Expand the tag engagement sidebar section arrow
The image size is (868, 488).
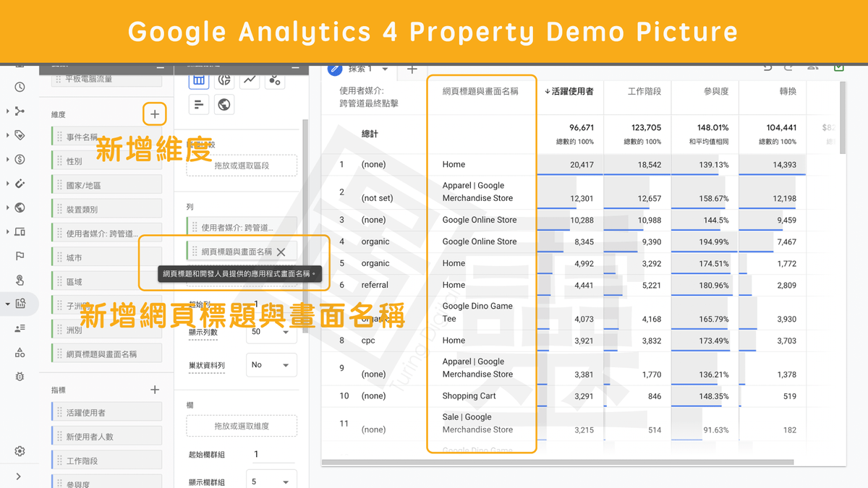pos(7,135)
